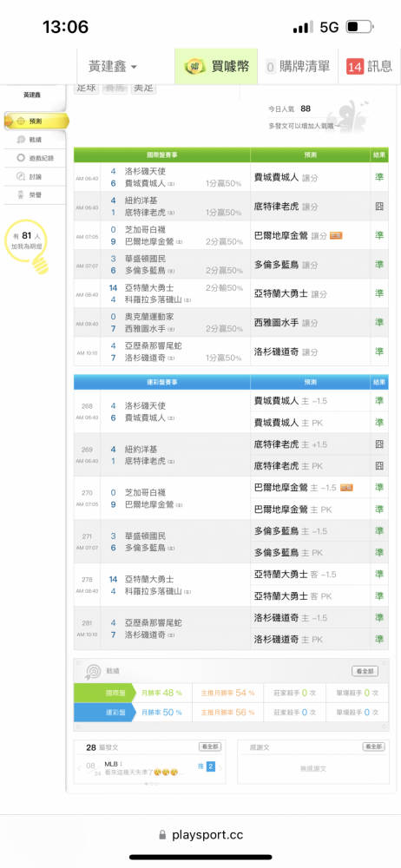Click the 多倫多藍鳥 讓分 prediction
Viewport: 401px width, 868px height.
coord(286,265)
